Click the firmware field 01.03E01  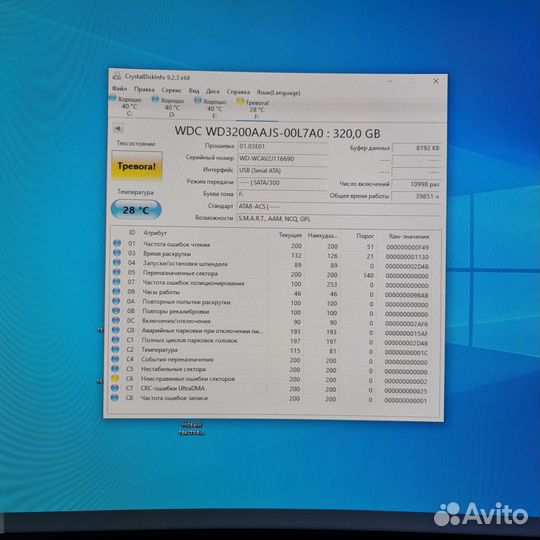coord(282,147)
